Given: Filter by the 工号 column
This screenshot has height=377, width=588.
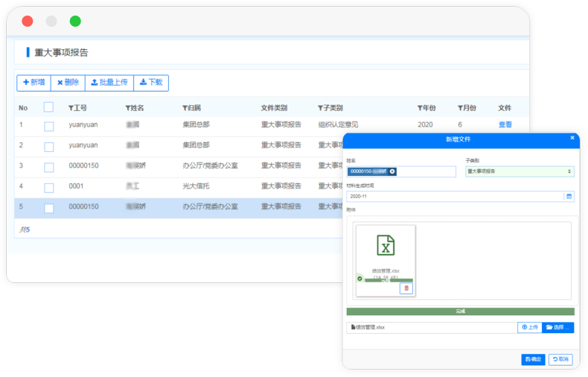Looking at the screenshot, I should coord(71,108).
